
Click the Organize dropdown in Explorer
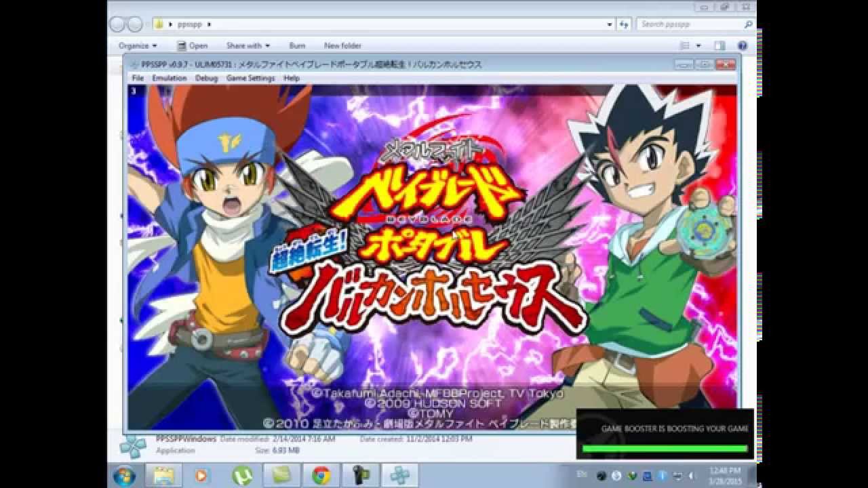[x=138, y=45]
